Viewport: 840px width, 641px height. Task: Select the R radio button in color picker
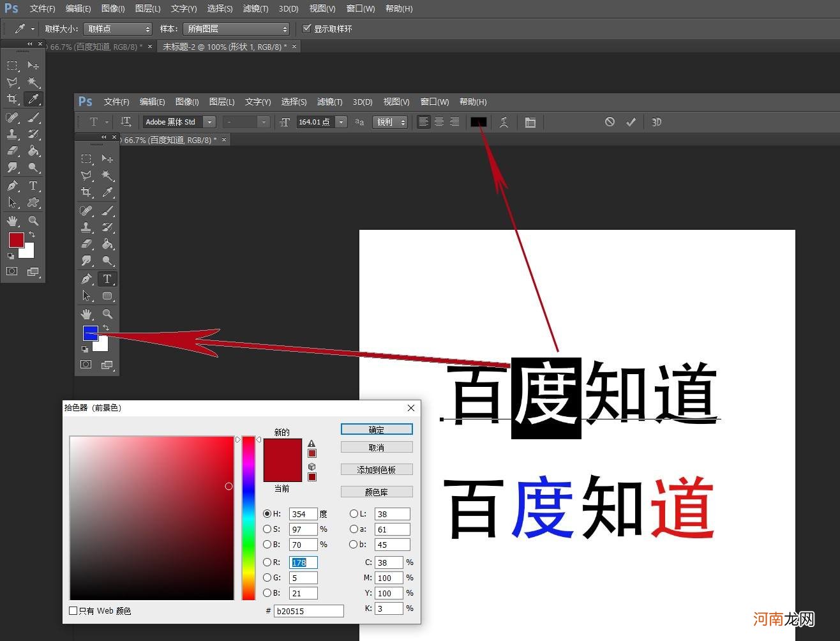(x=267, y=562)
